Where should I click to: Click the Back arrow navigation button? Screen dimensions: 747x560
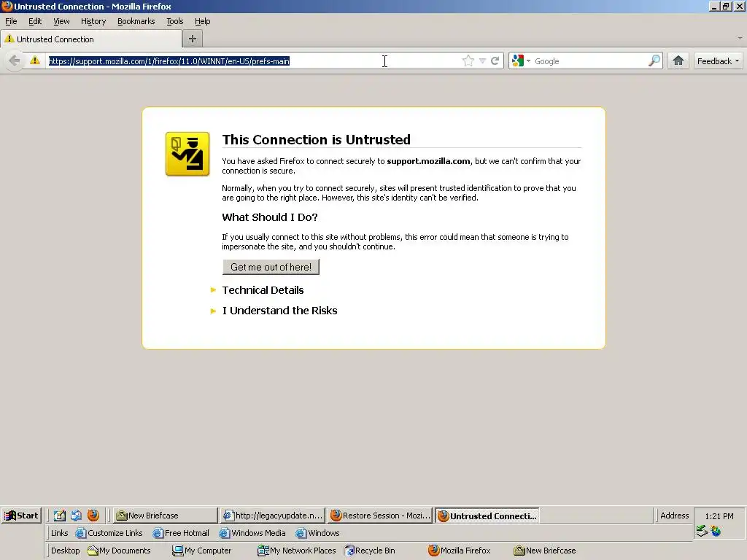(x=15, y=61)
